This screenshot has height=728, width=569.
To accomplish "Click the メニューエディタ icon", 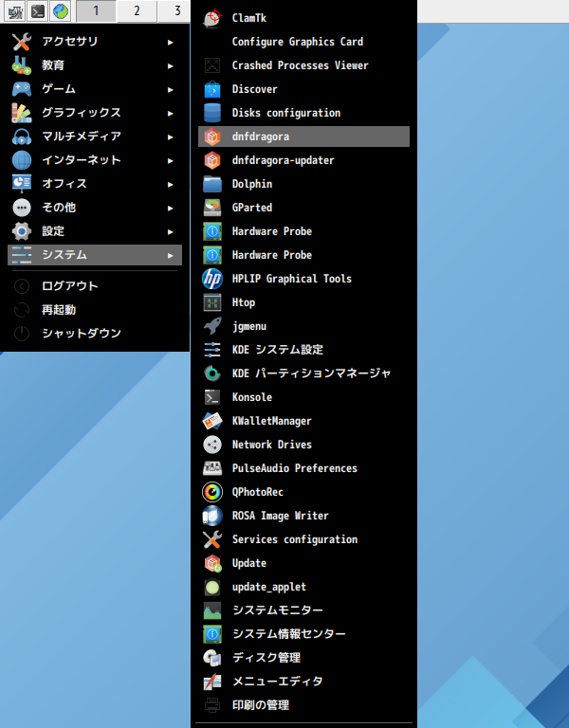I will pos(212,682).
